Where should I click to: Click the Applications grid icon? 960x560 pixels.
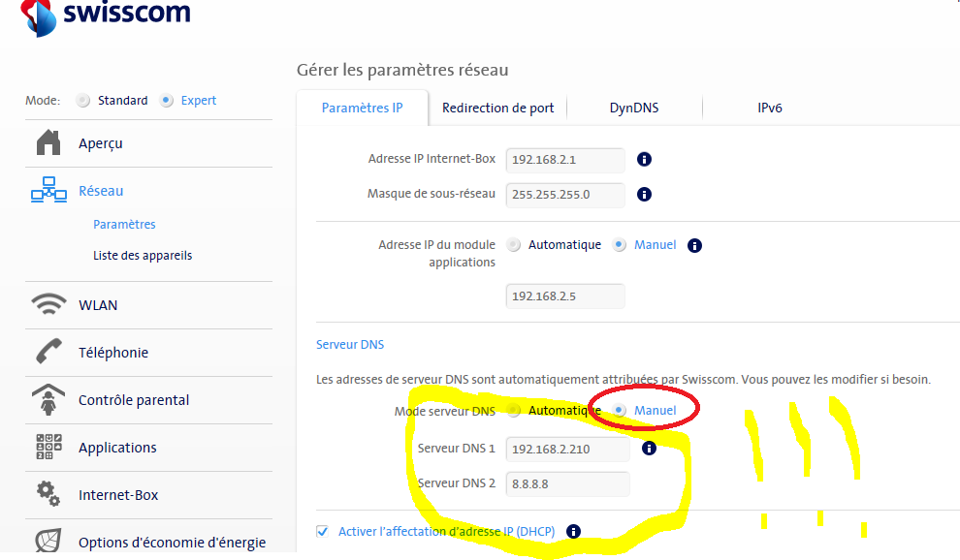point(48,447)
